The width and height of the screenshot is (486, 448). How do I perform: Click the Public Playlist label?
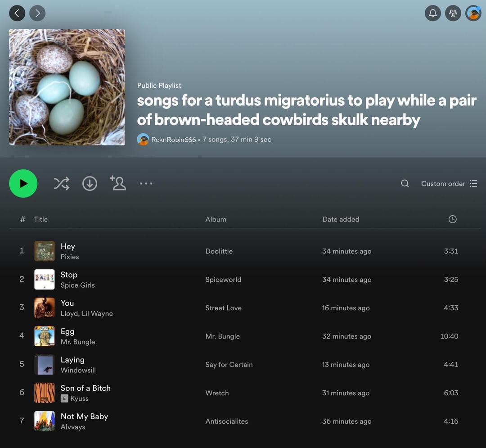click(159, 85)
